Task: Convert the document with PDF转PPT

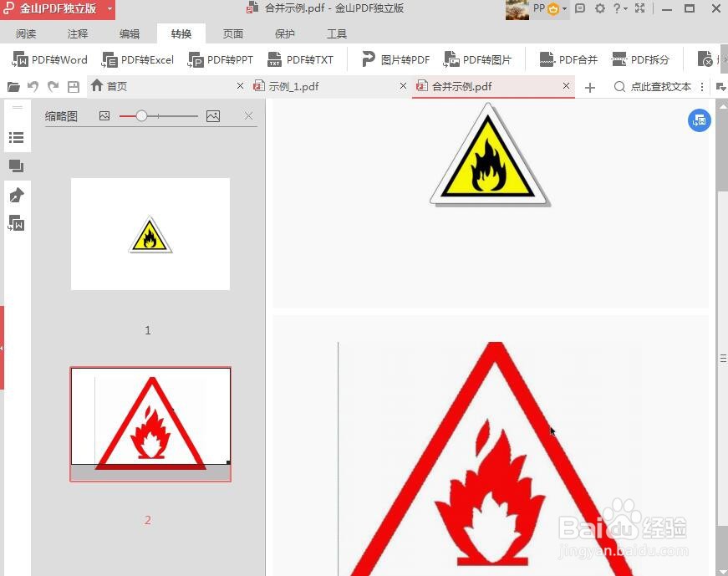Action: pyautogui.click(x=221, y=60)
